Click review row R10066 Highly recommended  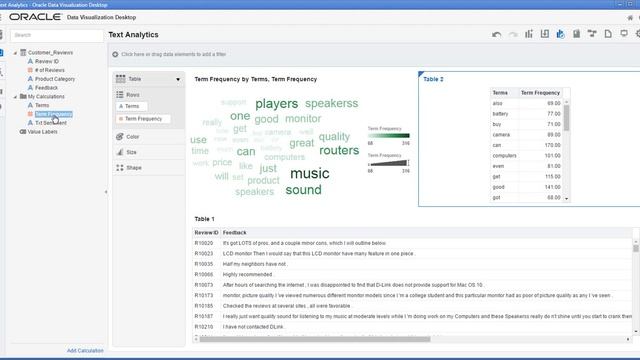click(412, 275)
